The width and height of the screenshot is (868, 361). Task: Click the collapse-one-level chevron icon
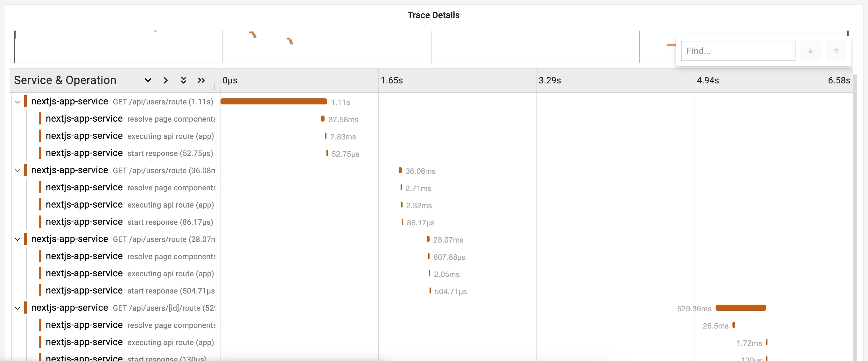[165, 80]
